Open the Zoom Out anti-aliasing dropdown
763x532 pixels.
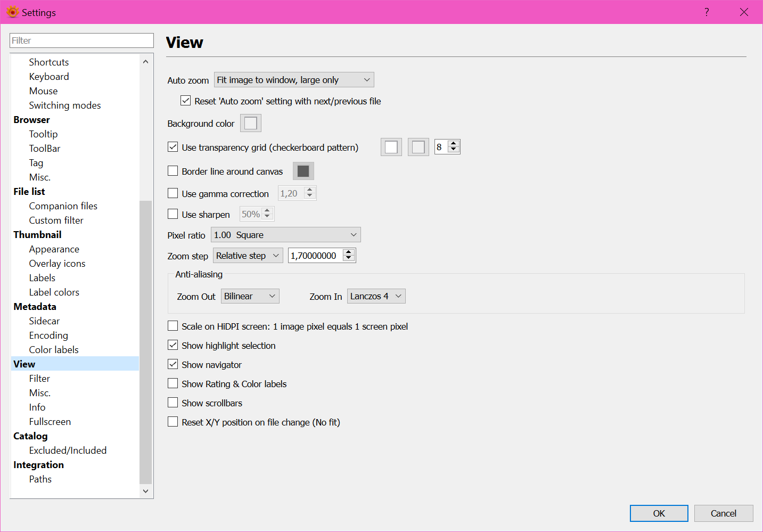tap(250, 296)
